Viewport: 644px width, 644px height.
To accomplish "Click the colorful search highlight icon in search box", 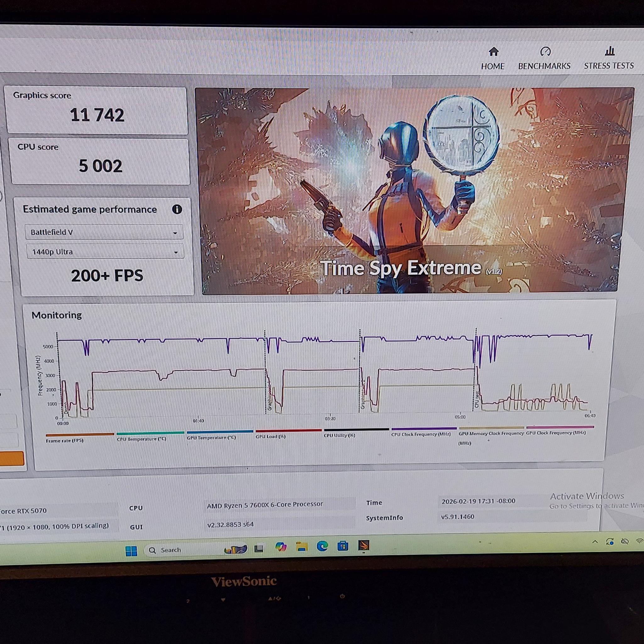I will click(236, 549).
